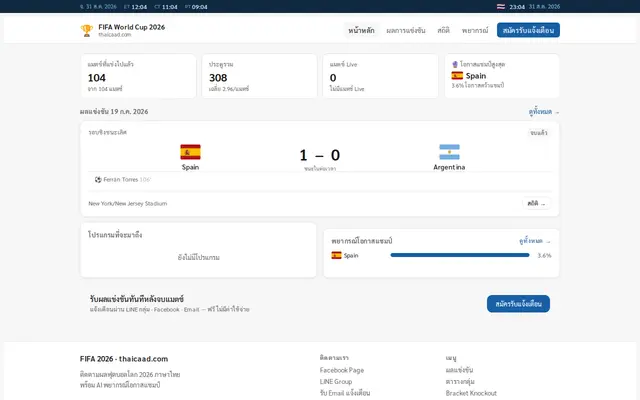640x400 pixels.
Task: Open the LINE Group footer link
Action: (x=336, y=382)
